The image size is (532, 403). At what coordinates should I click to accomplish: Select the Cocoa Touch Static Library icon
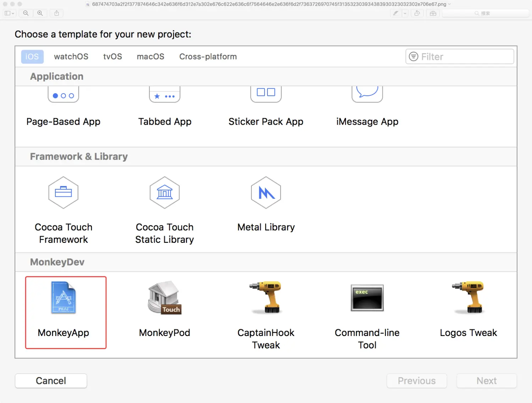coord(165,192)
